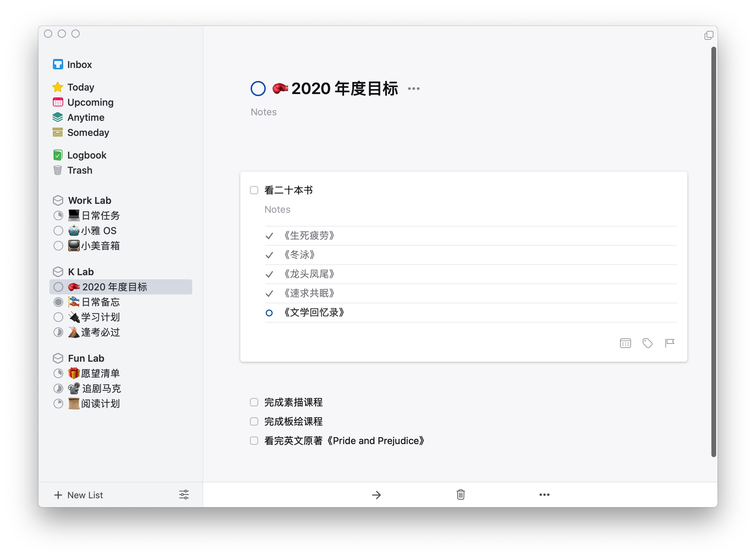756x558 pixels.
Task: Open the Inbox list
Action: [79, 65]
